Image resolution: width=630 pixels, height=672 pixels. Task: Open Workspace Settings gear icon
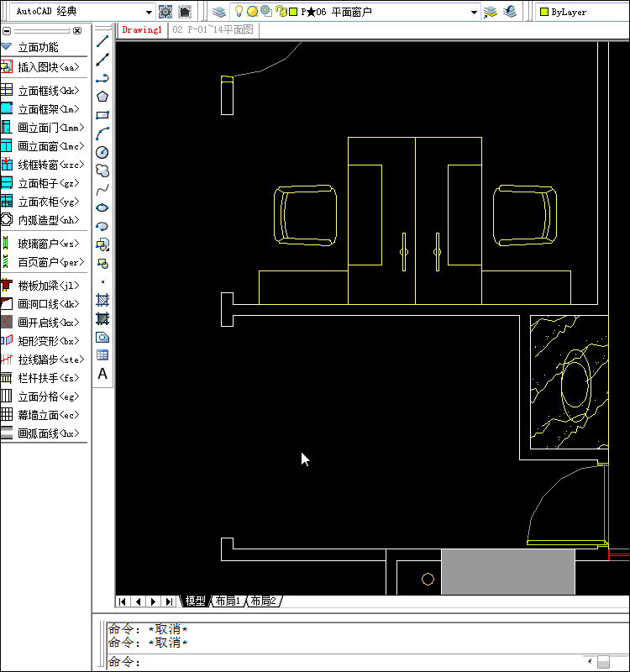pos(165,12)
